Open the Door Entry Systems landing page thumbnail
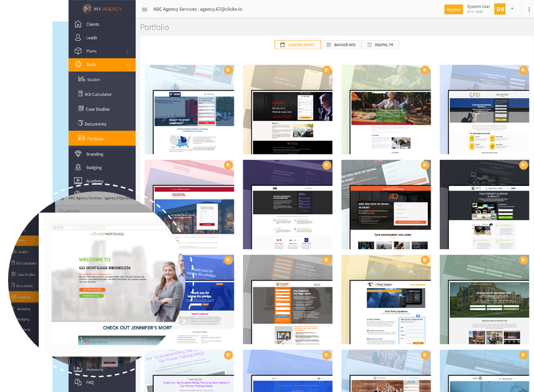Viewport: 534px width, 392px height. [x=386, y=299]
